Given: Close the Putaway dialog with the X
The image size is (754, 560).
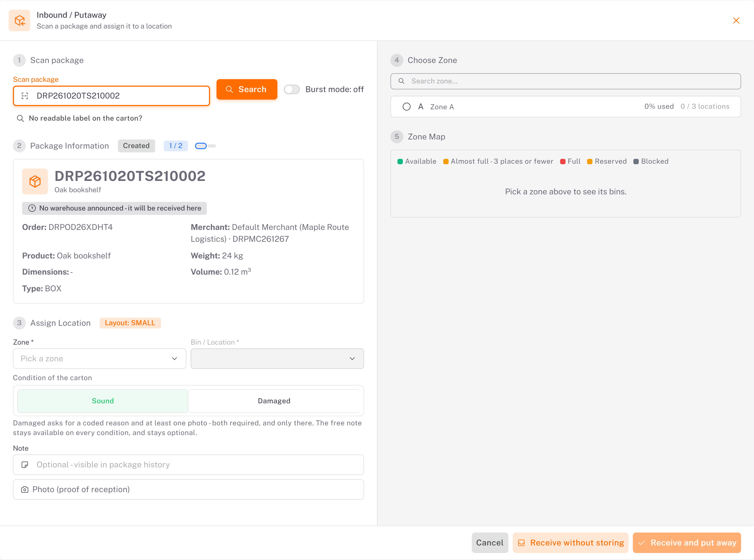Looking at the screenshot, I should [736, 20].
